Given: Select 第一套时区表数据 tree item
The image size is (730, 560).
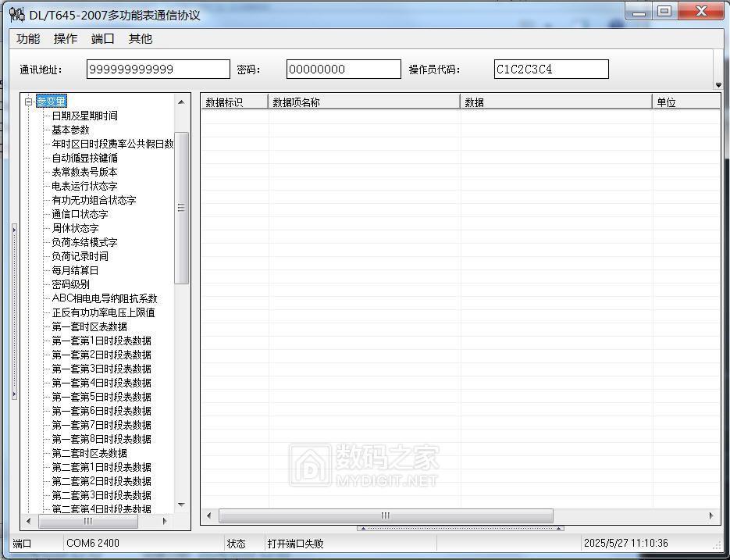Looking at the screenshot, I should click(x=89, y=326).
